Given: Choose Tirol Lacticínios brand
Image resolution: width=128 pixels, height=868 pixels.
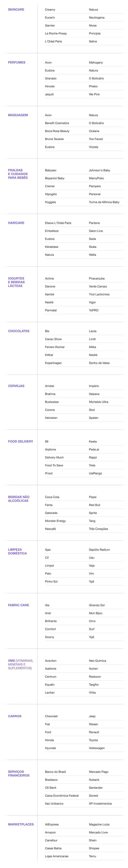Looking at the screenshot, I should click(99, 295).
